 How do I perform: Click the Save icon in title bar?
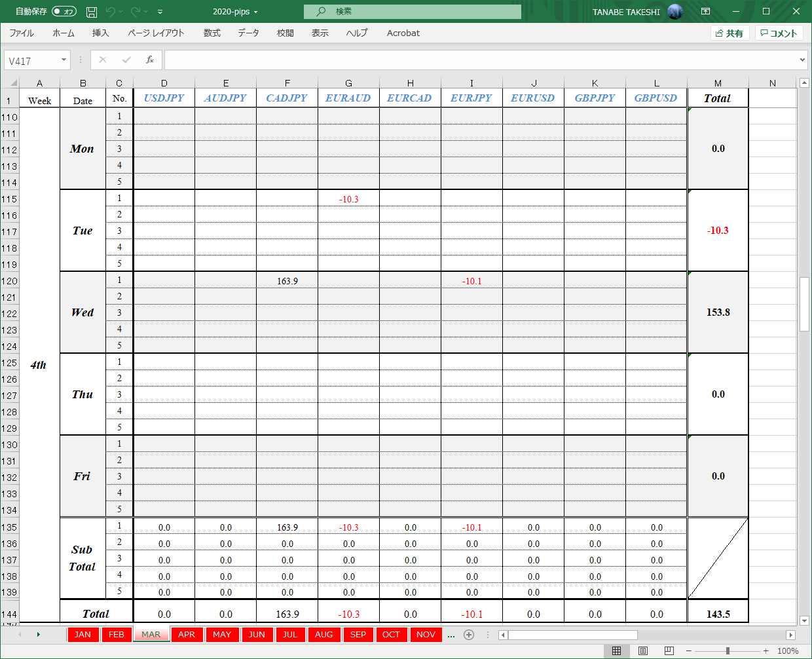pos(92,12)
